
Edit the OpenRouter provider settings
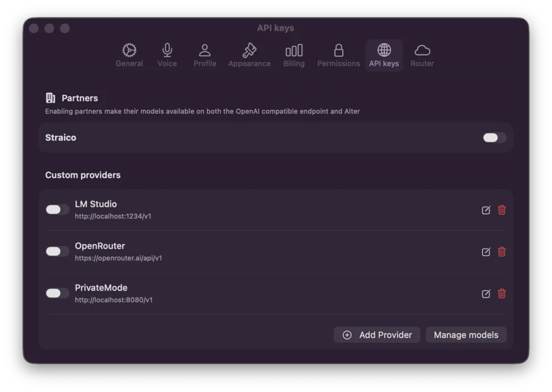point(486,252)
